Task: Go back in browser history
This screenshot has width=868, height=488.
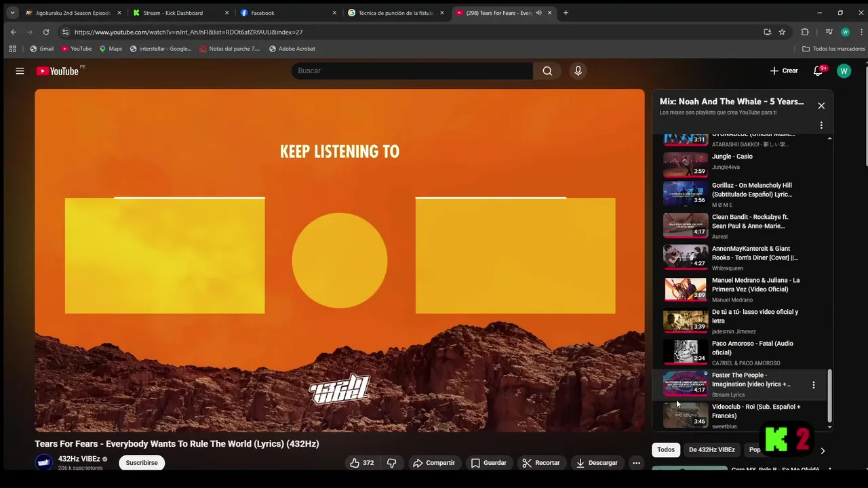Action: (14, 32)
